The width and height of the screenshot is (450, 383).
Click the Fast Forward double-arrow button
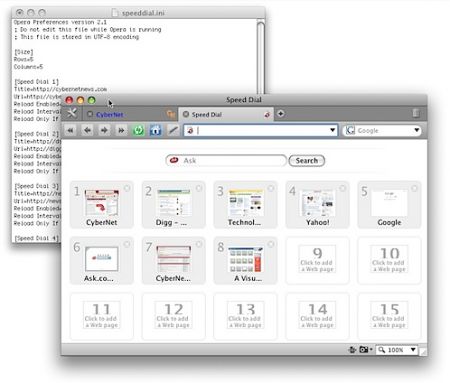pos(121,130)
